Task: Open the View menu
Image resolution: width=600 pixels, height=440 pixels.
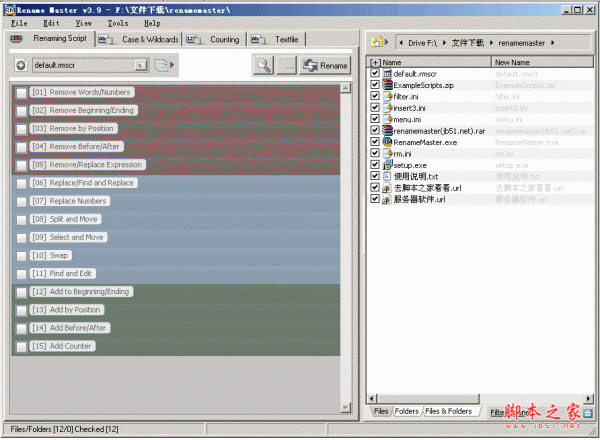Action: click(83, 23)
